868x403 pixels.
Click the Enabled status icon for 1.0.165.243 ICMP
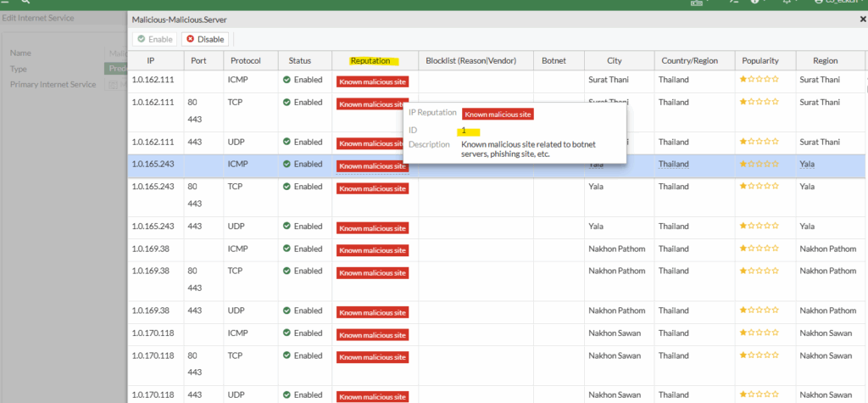(x=287, y=164)
